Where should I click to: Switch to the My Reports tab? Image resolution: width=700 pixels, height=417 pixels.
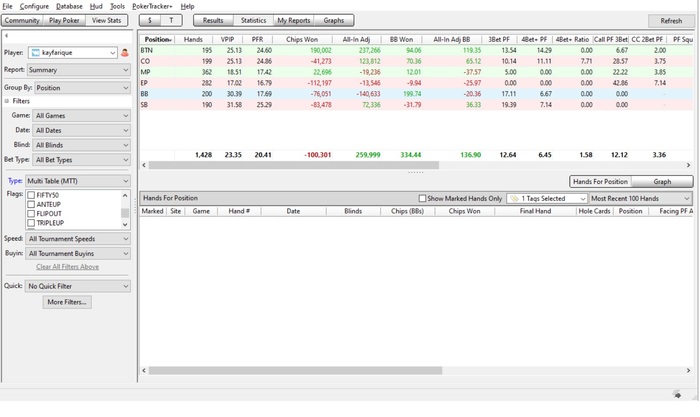(293, 21)
